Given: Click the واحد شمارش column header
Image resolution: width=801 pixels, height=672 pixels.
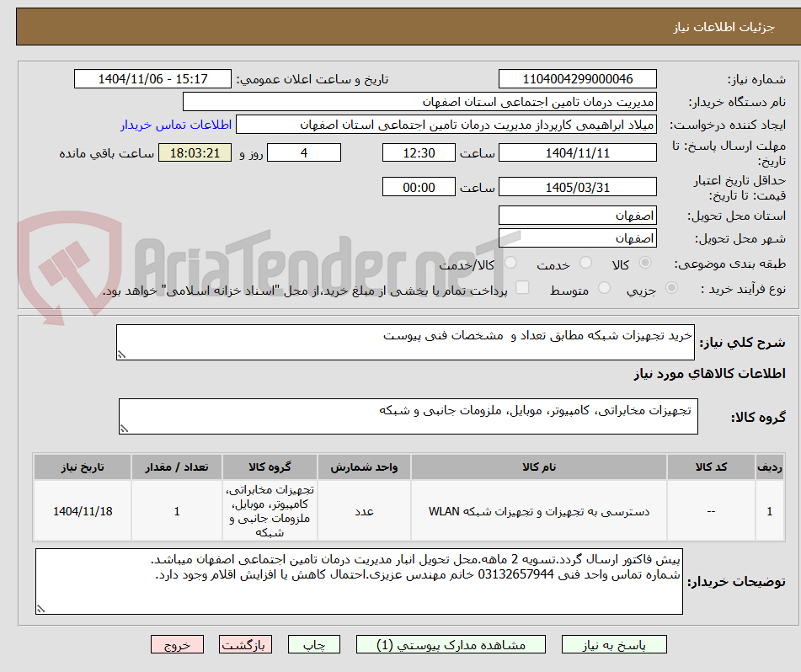Looking at the screenshot, I should click(364, 467).
